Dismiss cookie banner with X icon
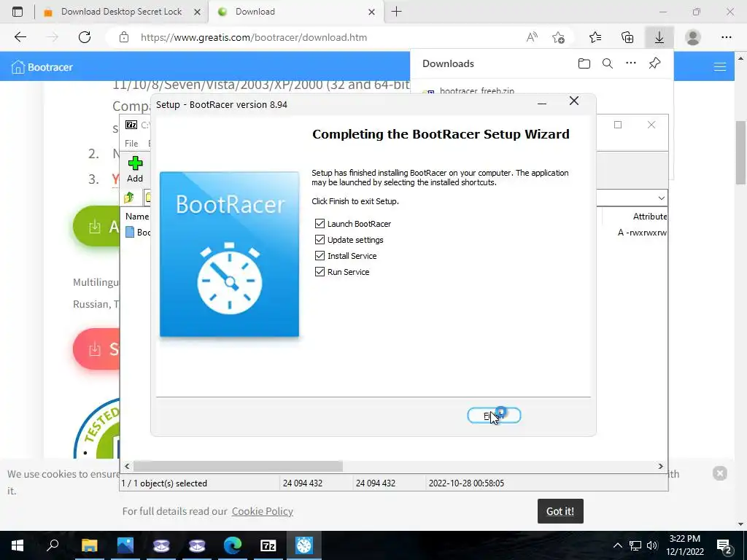The height and width of the screenshot is (560, 747). click(x=720, y=472)
